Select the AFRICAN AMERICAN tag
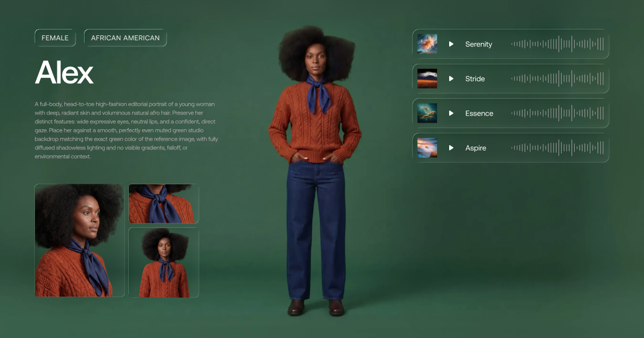Viewport: 644px width, 338px height. tap(126, 38)
